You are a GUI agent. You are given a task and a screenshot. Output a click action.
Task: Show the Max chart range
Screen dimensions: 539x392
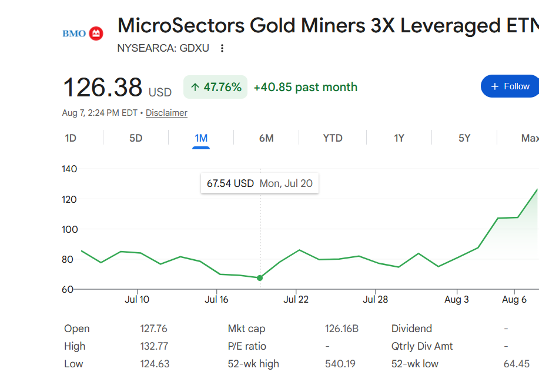click(530, 138)
